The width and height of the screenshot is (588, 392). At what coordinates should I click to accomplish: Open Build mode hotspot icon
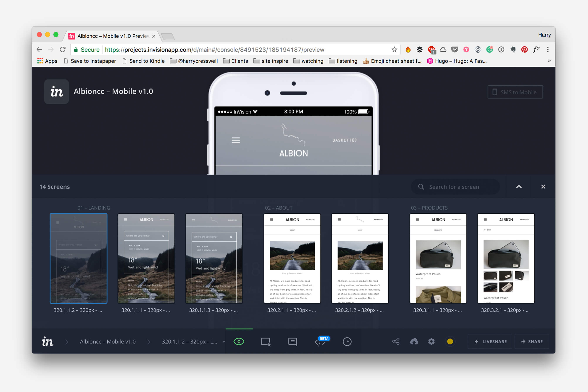pyautogui.click(x=266, y=342)
